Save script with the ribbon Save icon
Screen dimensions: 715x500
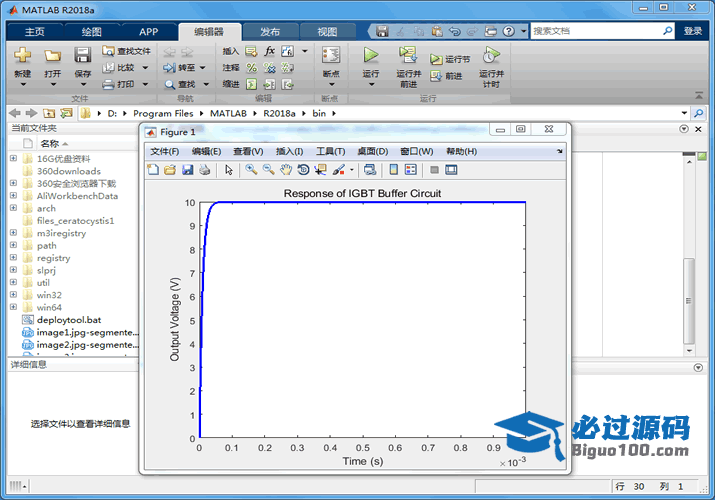[83, 55]
